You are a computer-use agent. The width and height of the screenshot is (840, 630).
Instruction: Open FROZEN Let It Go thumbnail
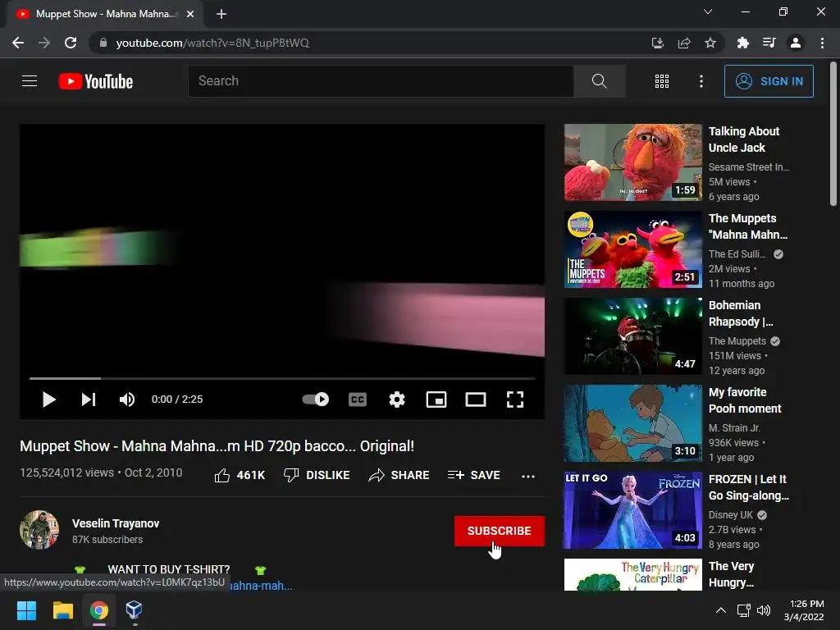(632, 510)
